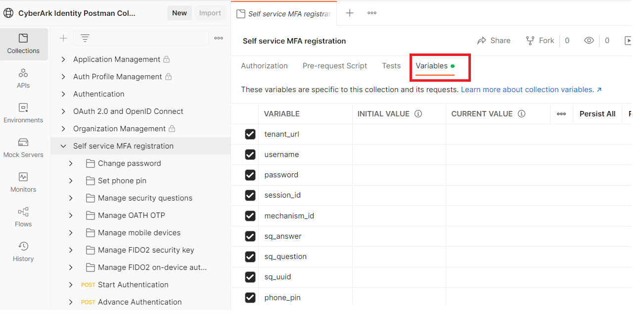Expand the Manage FIDO2 on-device aut... folder
The height and width of the screenshot is (314, 644).
71,267
